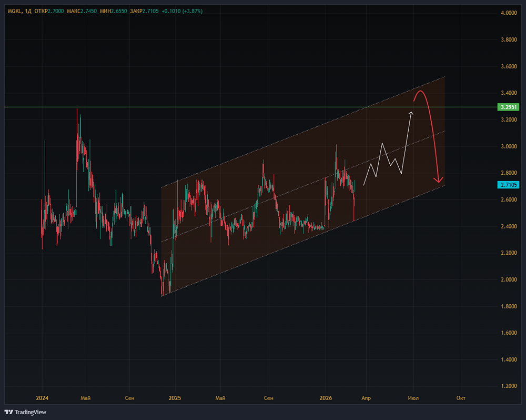Click the cyan 2.7105 current price label
526x420 pixels.
coord(509,185)
